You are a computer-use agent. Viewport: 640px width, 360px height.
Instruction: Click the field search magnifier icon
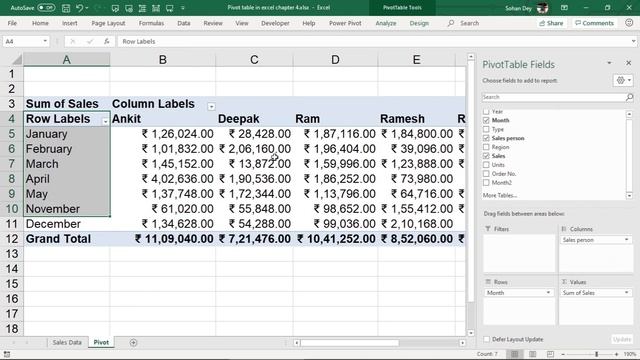(x=629, y=97)
